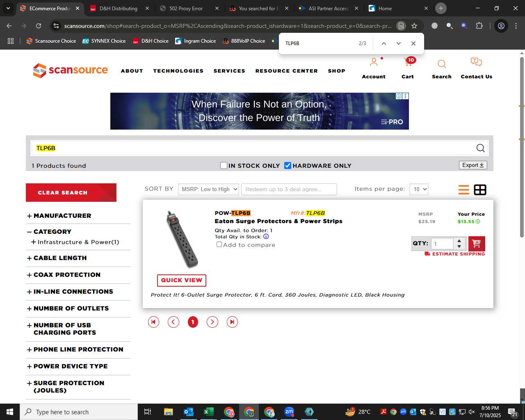Increase quantity with up stepper arrow
The width and height of the screenshot is (525, 420).
[459, 241]
